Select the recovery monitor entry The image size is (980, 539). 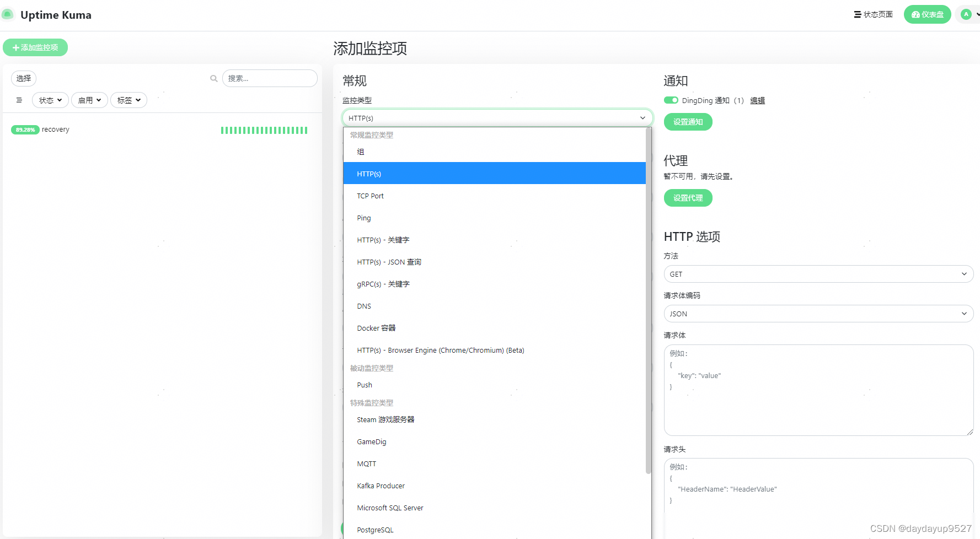click(x=162, y=130)
